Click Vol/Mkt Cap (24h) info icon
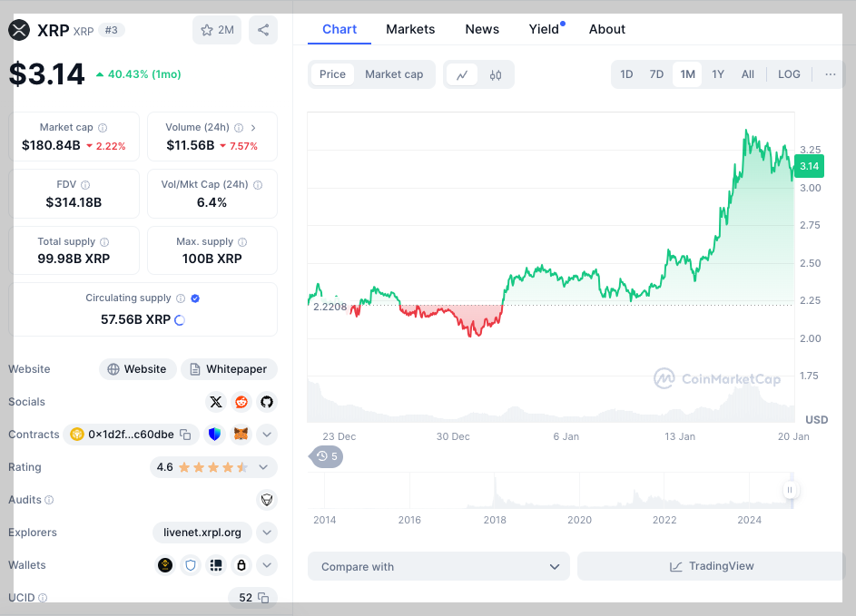This screenshot has height=616, width=856. click(x=258, y=185)
